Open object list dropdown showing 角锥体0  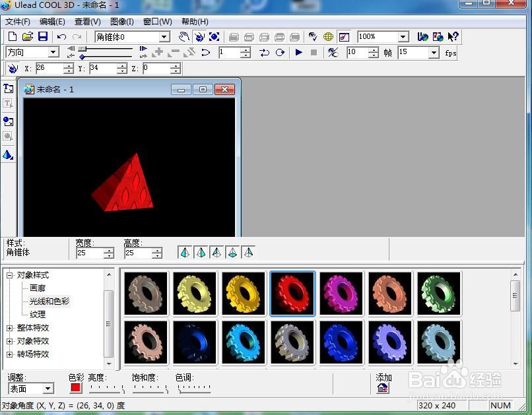tap(164, 37)
